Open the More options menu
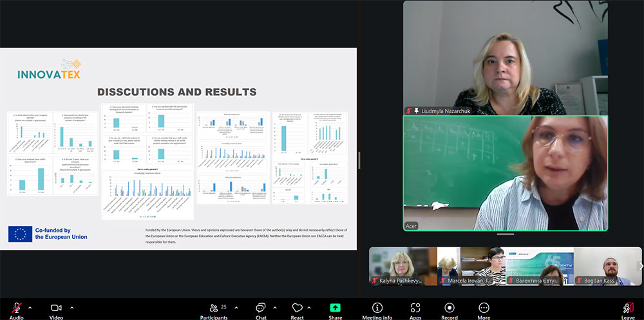Image resolution: width=644 pixels, height=320 pixels. pos(484,308)
